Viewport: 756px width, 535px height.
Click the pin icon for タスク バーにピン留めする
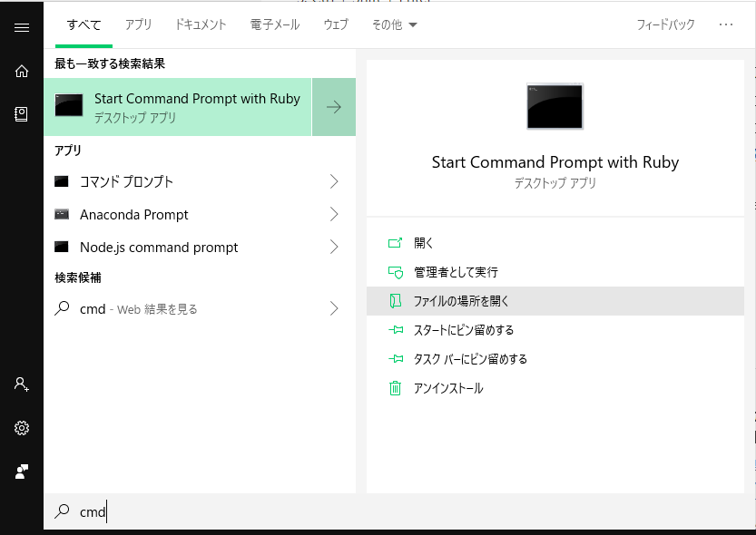[x=396, y=359]
